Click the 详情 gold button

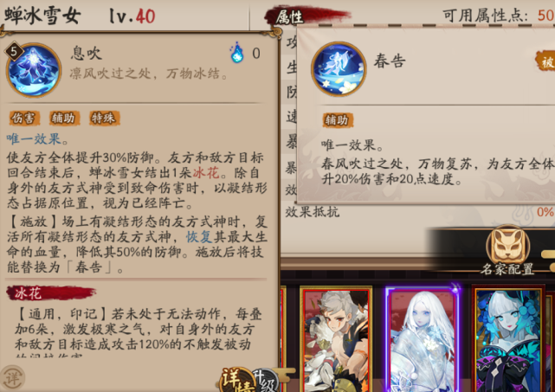coord(236,381)
